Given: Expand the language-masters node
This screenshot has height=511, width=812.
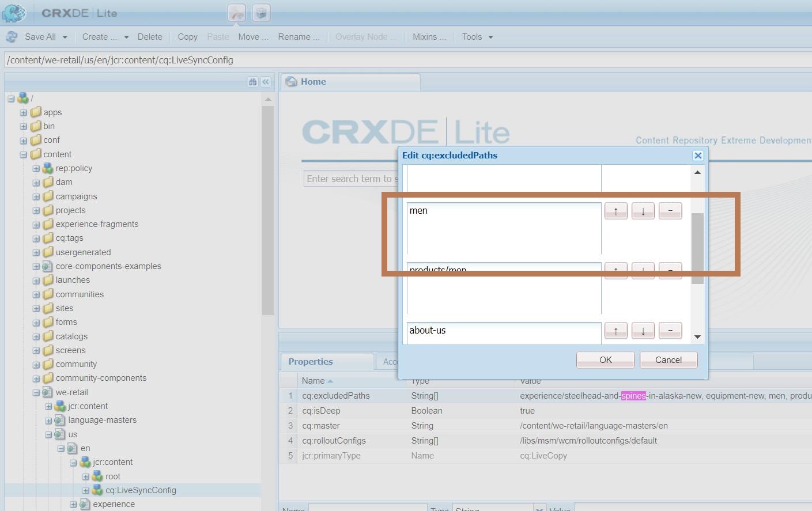Looking at the screenshot, I should [49, 421].
